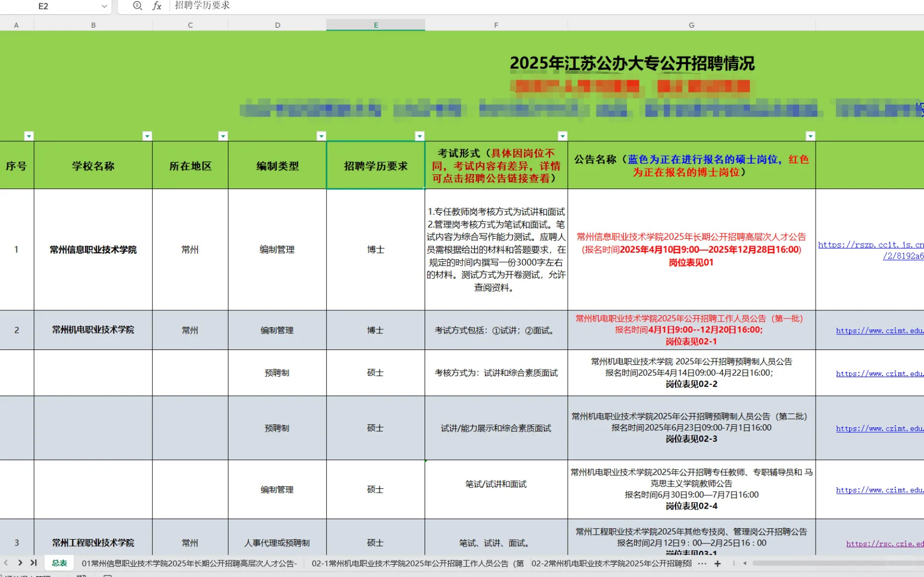Open czimt.edu link in 岗位表见02-1 row
The image size is (924, 577).
coord(880,331)
